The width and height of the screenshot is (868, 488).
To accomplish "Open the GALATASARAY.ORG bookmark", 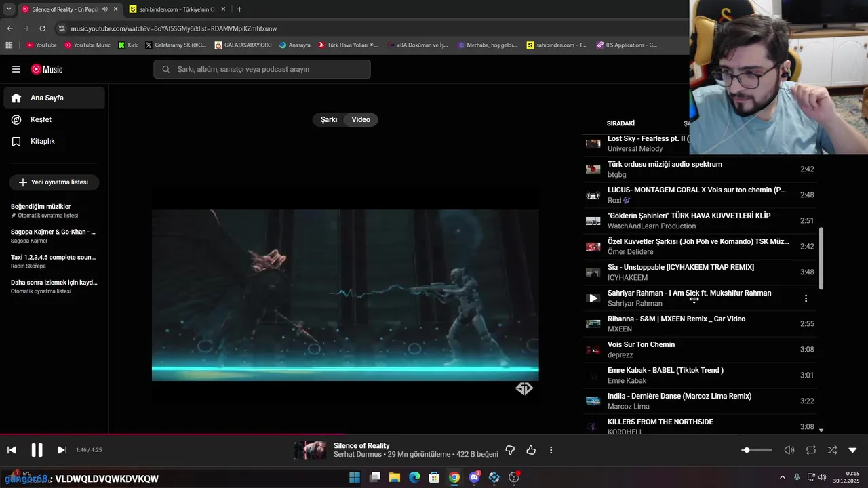I will click(x=243, y=45).
